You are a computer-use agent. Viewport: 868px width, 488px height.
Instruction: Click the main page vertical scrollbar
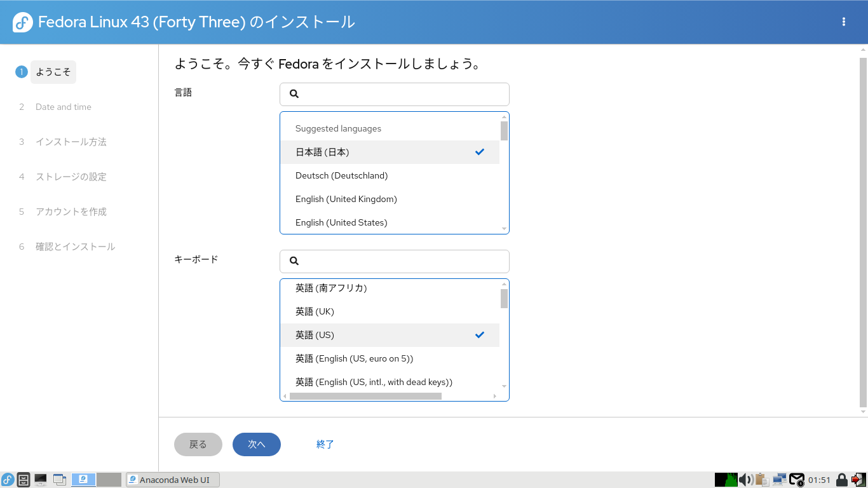click(x=863, y=232)
